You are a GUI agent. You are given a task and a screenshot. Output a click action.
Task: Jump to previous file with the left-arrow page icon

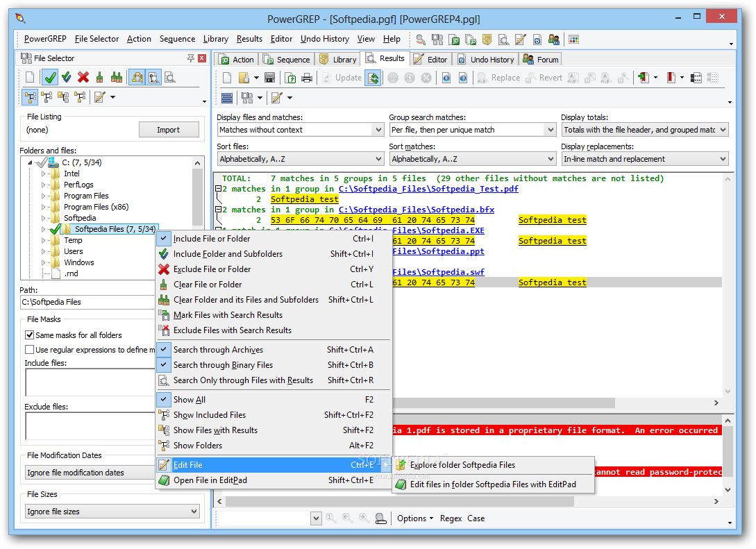[x=446, y=78]
